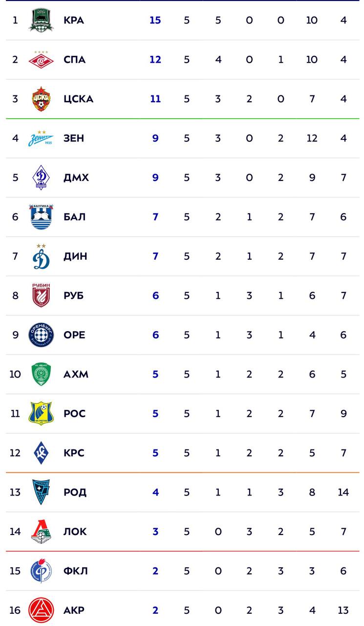Select the CSKA club emblem
Image resolution: width=364 pixels, height=626 pixels.
(x=41, y=99)
